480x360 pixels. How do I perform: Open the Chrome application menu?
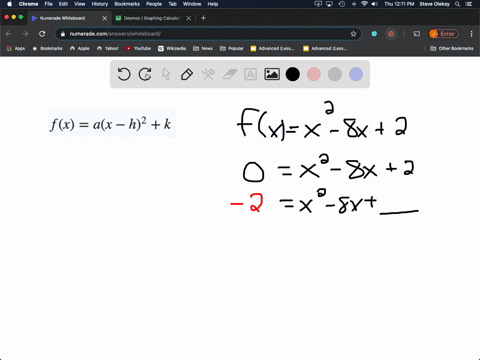coord(28,4)
